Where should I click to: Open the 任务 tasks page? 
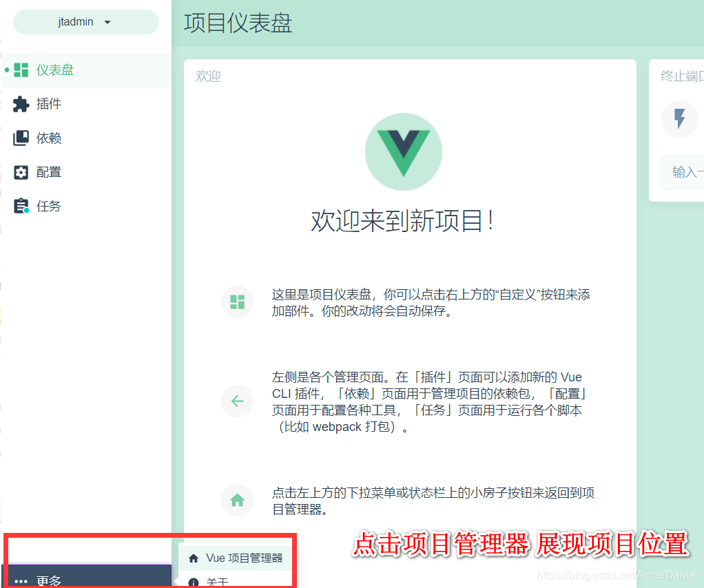86,207
